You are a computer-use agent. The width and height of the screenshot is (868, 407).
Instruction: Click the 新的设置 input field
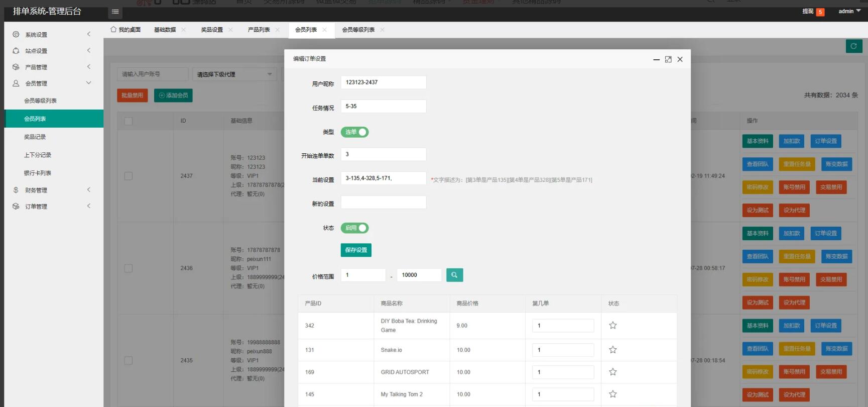pyautogui.click(x=384, y=202)
